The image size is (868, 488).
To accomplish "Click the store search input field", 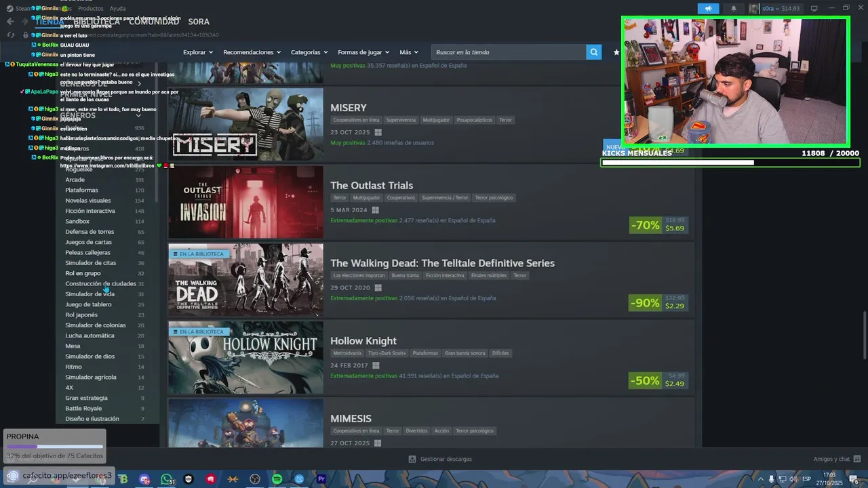I will pyautogui.click(x=509, y=52).
